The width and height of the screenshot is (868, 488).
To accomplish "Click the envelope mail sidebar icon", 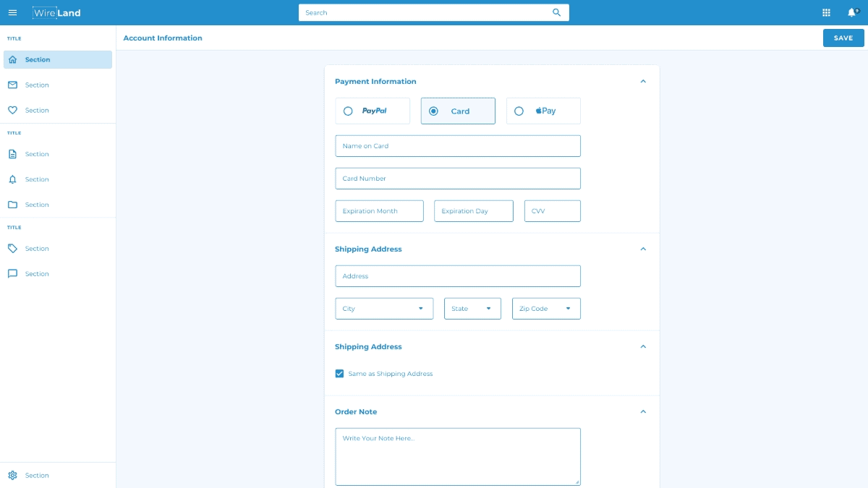I will click(x=12, y=85).
